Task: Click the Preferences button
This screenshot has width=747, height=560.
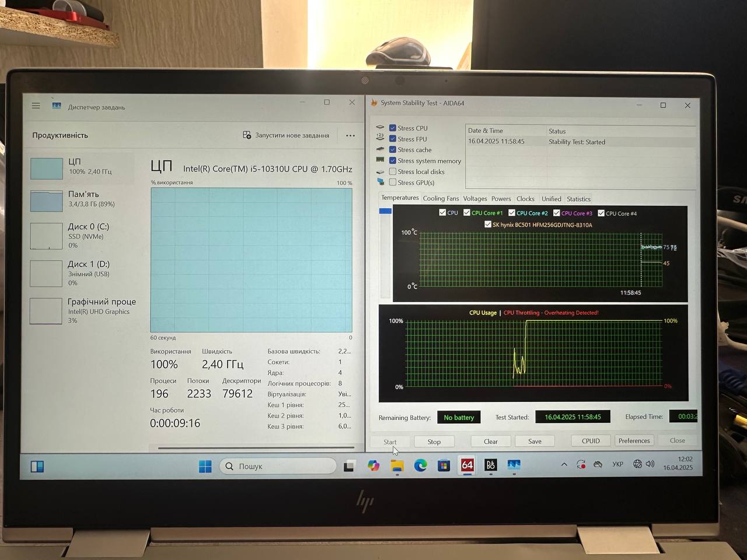Action: [x=634, y=441]
